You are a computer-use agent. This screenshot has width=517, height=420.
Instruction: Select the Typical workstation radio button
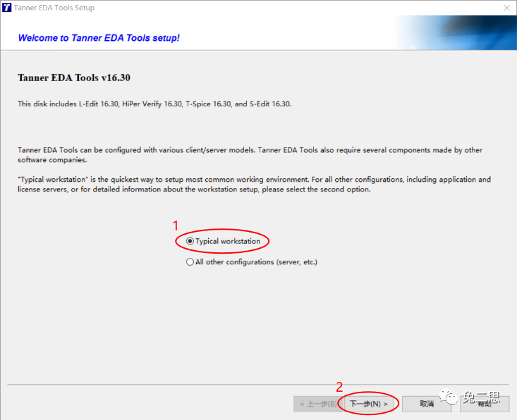coord(190,241)
